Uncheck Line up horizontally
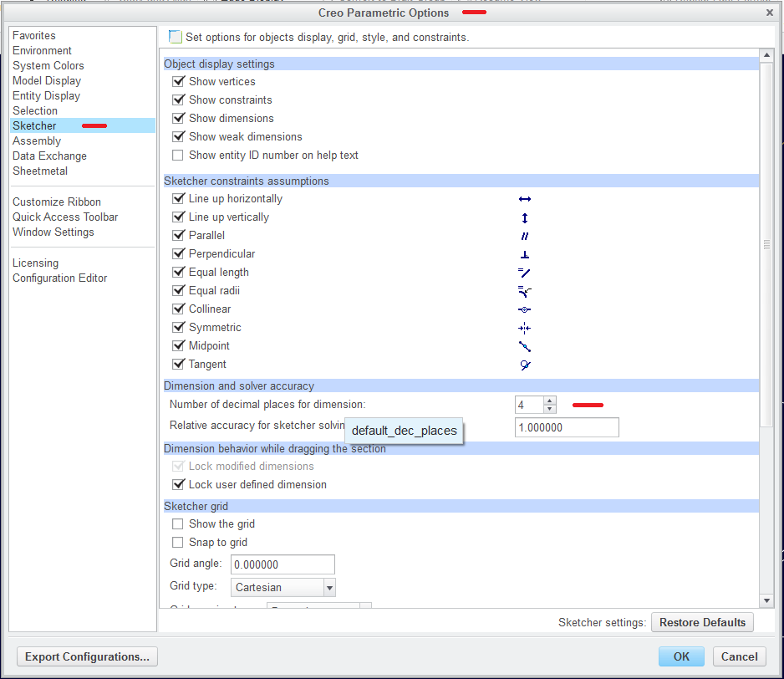The height and width of the screenshot is (679, 784). coord(178,199)
